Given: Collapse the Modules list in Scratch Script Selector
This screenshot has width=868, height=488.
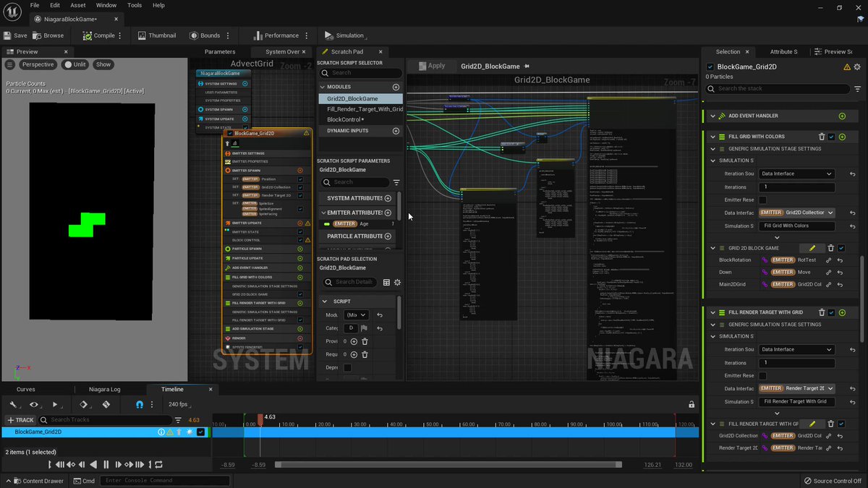Looking at the screenshot, I should click(323, 87).
